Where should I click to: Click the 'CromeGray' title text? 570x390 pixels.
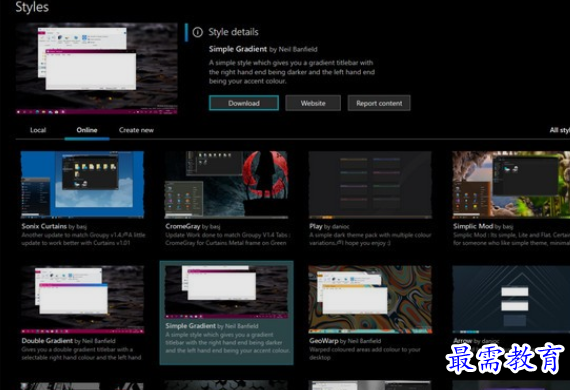[182, 226]
